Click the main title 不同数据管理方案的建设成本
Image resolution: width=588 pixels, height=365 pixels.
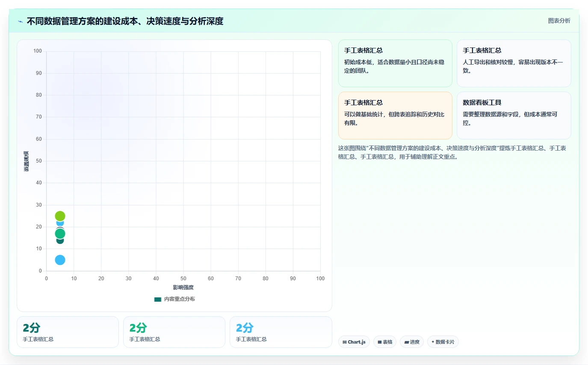coord(125,21)
